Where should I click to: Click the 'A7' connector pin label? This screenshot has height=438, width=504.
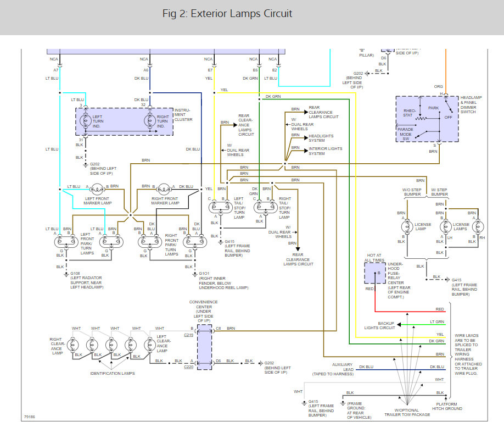(x=55, y=70)
